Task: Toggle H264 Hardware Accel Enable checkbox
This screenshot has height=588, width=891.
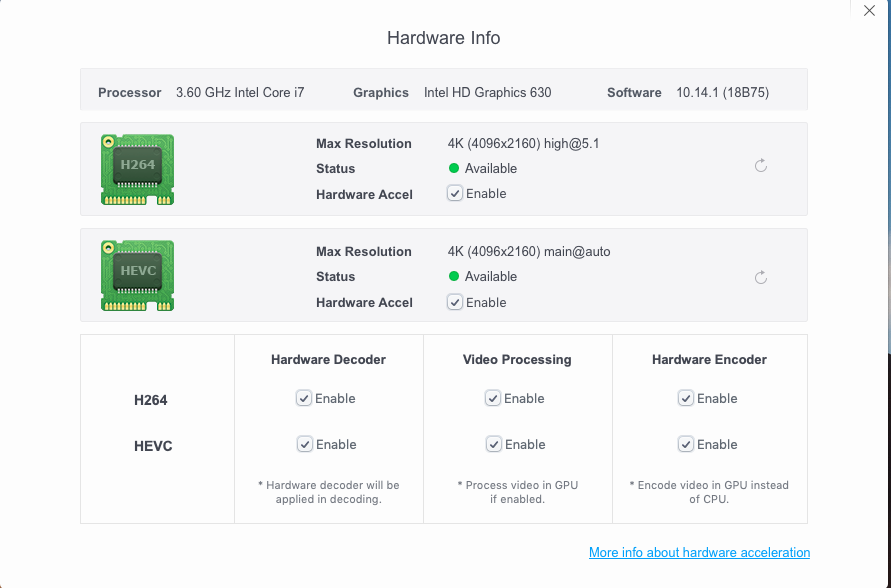Action: [455, 193]
